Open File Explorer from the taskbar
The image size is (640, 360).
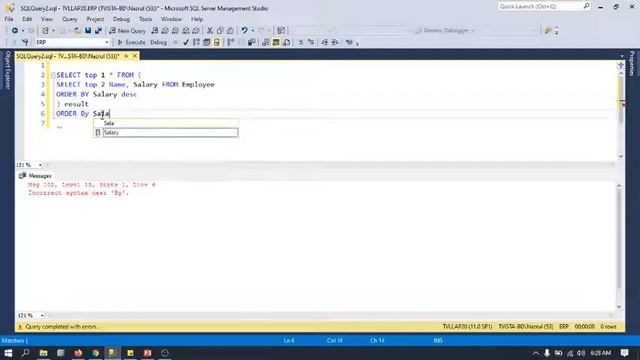pyautogui.click(x=43, y=353)
